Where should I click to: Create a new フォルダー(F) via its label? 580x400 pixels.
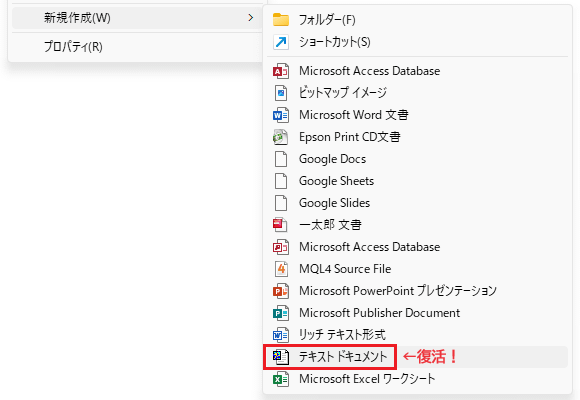click(327, 20)
